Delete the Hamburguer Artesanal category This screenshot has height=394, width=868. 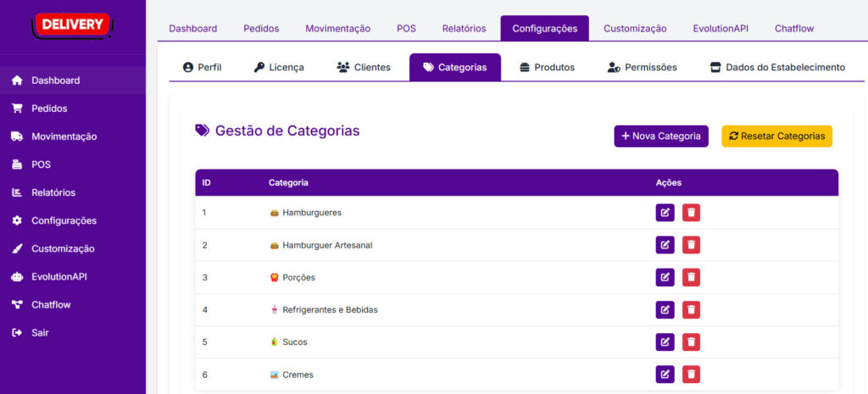coord(691,245)
